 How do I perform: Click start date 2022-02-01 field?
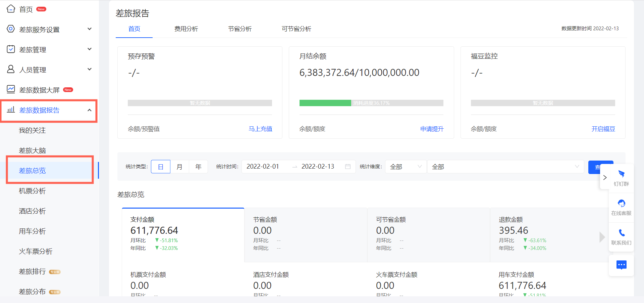[x=263, y=167]
